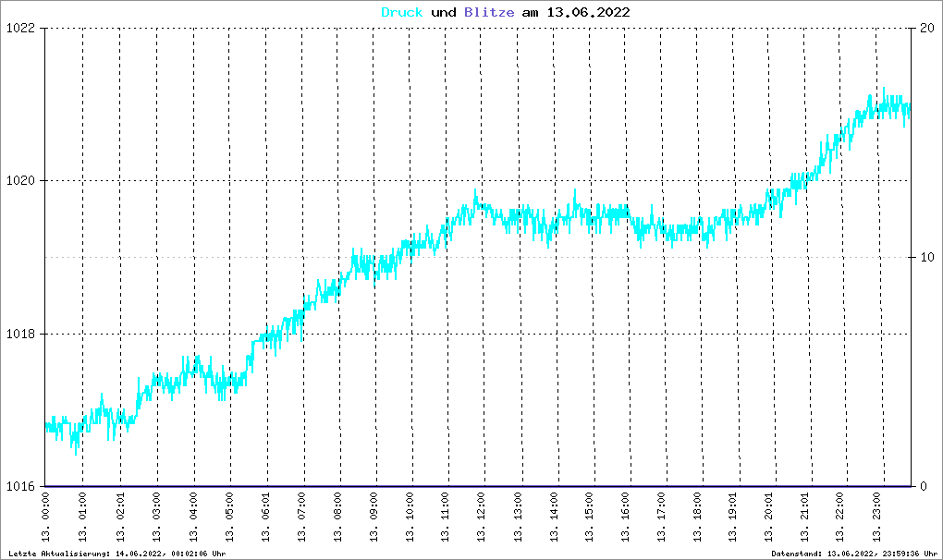The width and height of the screenshot is (943, 560).
Task: Click the word 'Druck' in the title
Action: click(x=402, y=12)
